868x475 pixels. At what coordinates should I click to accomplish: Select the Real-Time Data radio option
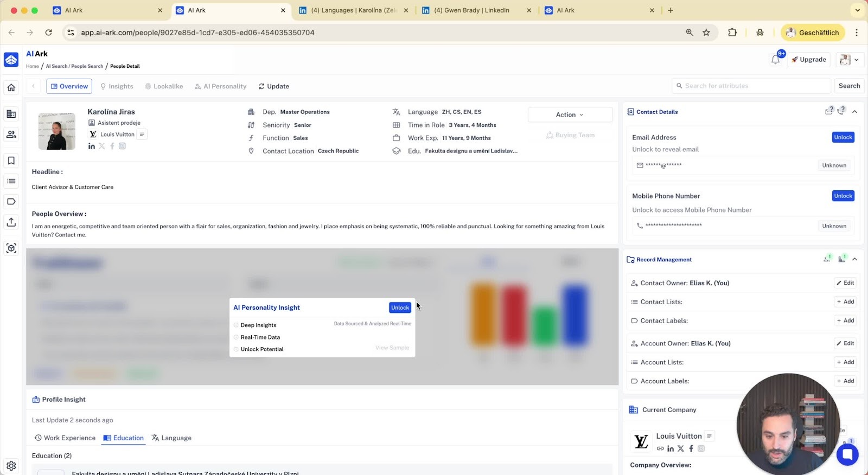click(x=236, y=337)
